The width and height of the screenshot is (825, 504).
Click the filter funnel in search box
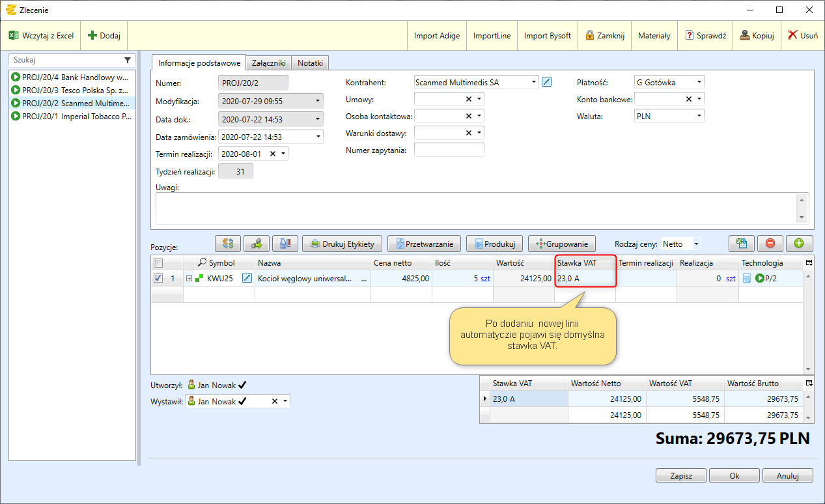[128, 59]
